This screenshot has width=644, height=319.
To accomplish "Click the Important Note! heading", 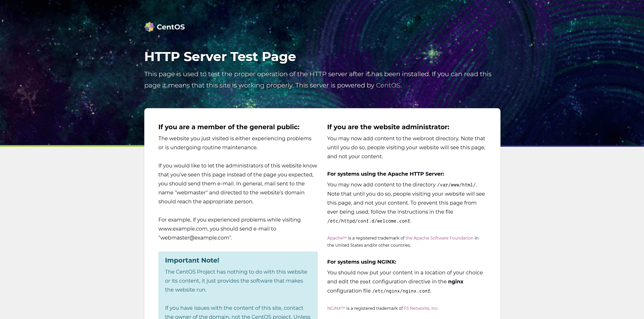I will [x=192, y=260].
